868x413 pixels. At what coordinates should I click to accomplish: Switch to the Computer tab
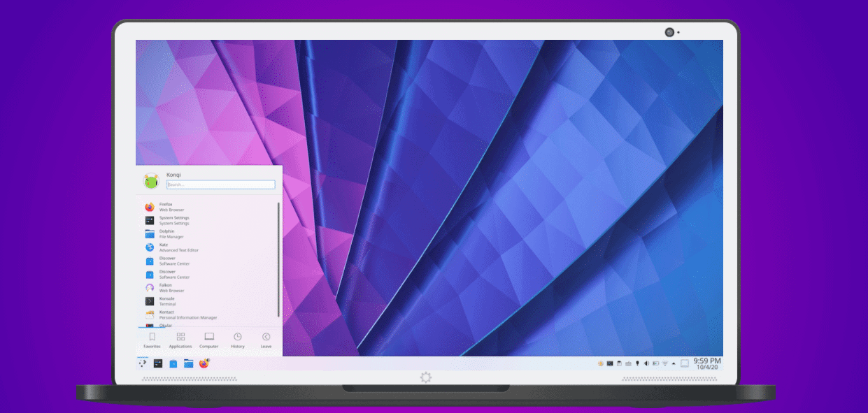point(208,340)
